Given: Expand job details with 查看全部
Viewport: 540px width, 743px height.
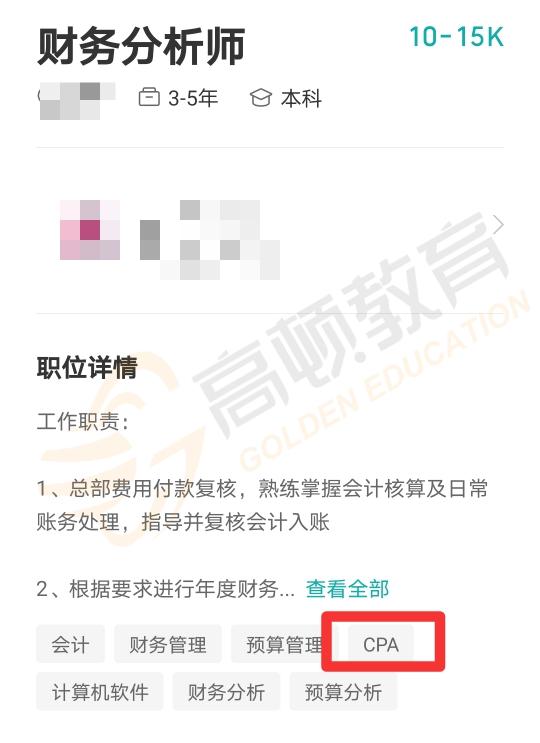Looking at the screenshot, I should click(x=347, y=589).
